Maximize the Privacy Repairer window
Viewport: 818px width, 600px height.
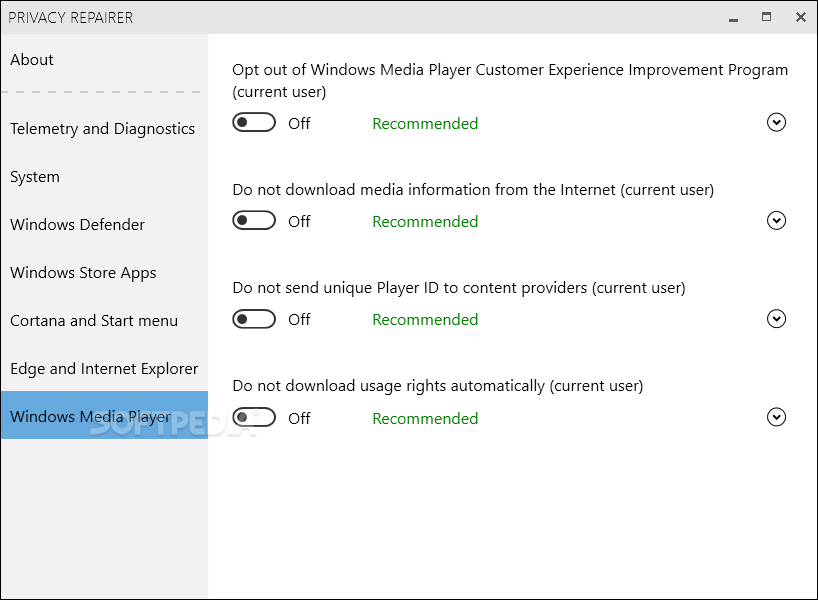pos(766,17)
